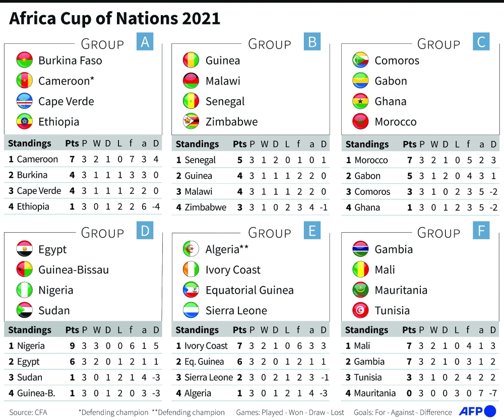Select Ivory Coast in the Group E team list
Viewport: 504px width, 420px height.
point(233,270)
